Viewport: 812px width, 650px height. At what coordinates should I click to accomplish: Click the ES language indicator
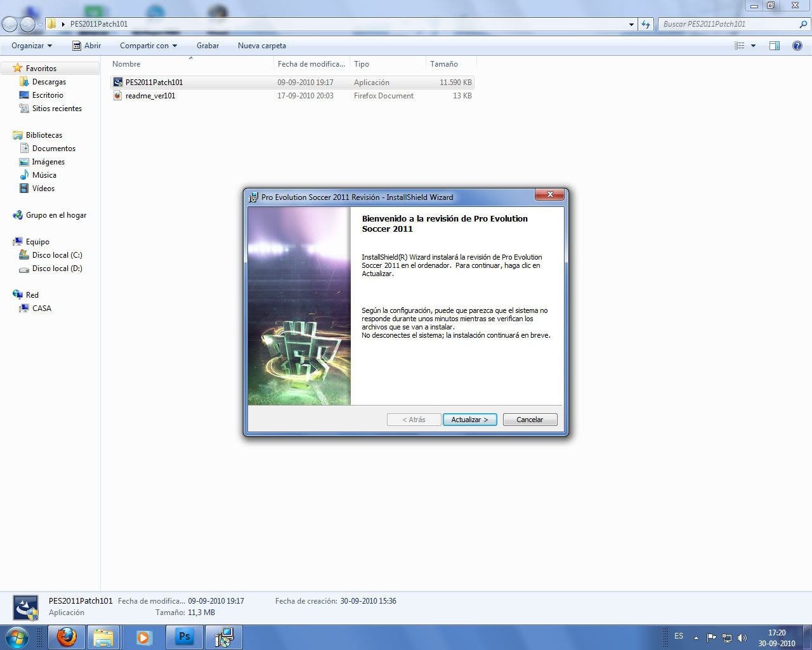[x=679, y=636]
